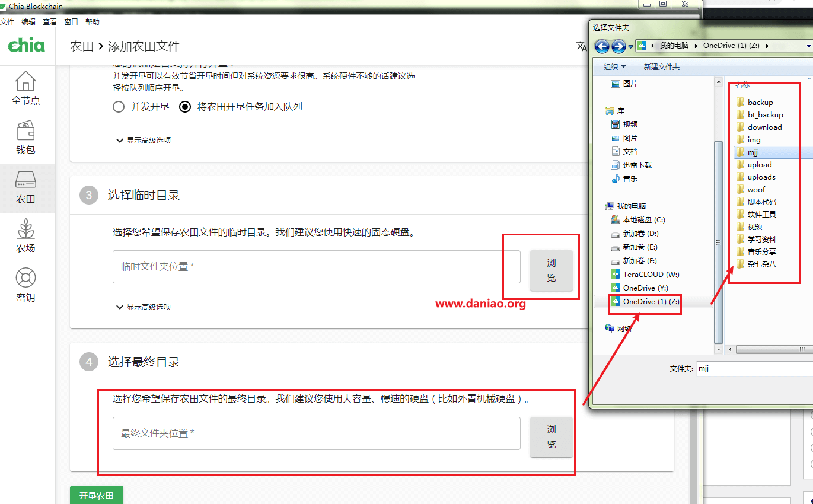This screenshot has width=813, height=504.
Task: Click the 最终文件夹位置 input field
Action: click(x=317, y=433)
